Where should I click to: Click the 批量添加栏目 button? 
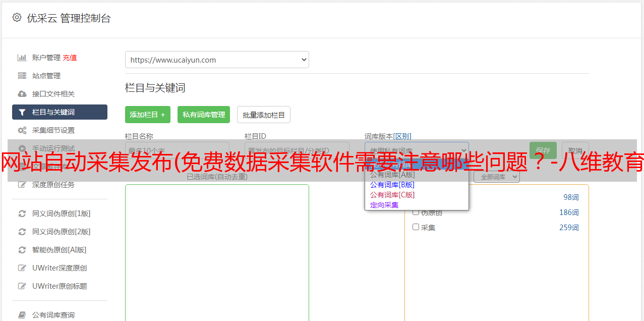[264, 115]
